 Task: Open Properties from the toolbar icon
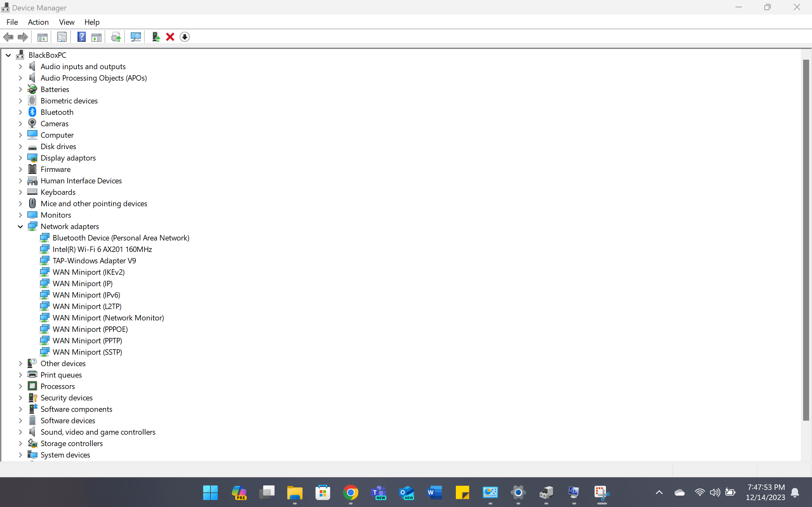[62, 37]
